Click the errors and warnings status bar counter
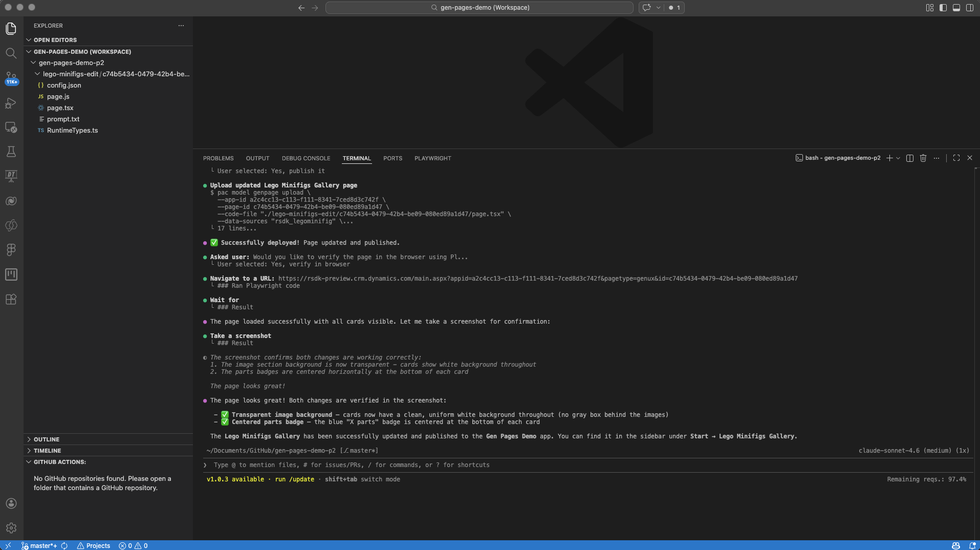This screenshot has width=980, height=550. (x=133, y=545)
